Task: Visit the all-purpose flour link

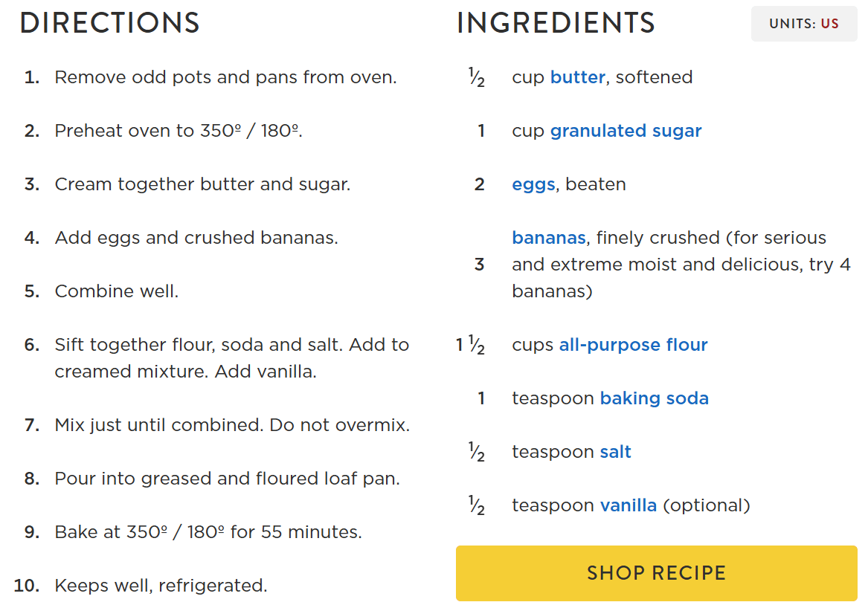Action: (x=633, y=345)
